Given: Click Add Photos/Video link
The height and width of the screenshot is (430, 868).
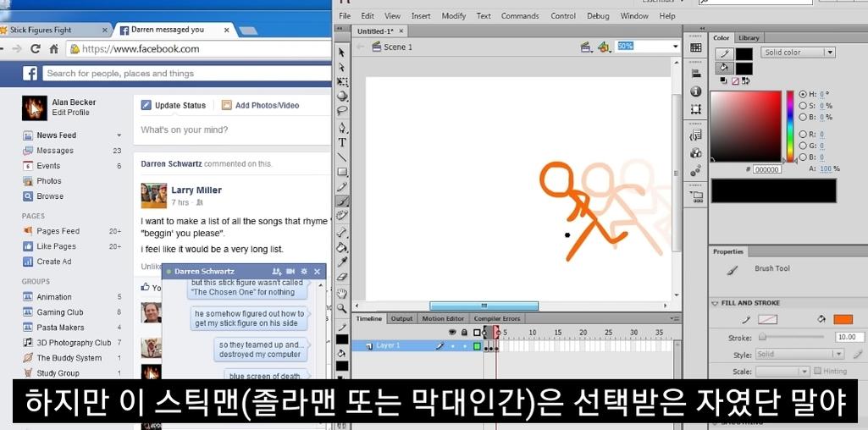Looking at the screenshot, I should coord(260,105).
